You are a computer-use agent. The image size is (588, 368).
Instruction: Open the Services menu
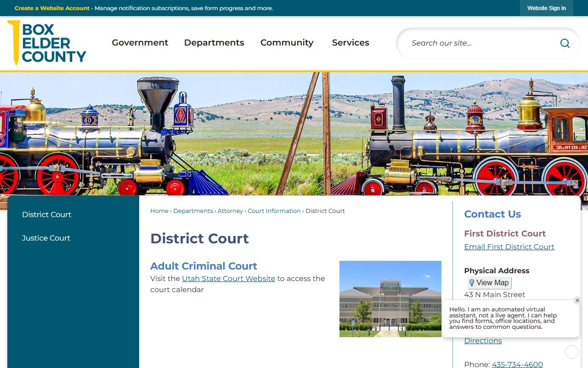(351, 43)
